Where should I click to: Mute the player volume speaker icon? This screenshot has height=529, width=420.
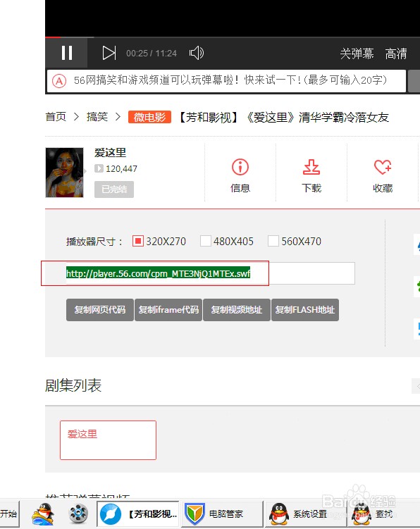[x=196, y=53]
